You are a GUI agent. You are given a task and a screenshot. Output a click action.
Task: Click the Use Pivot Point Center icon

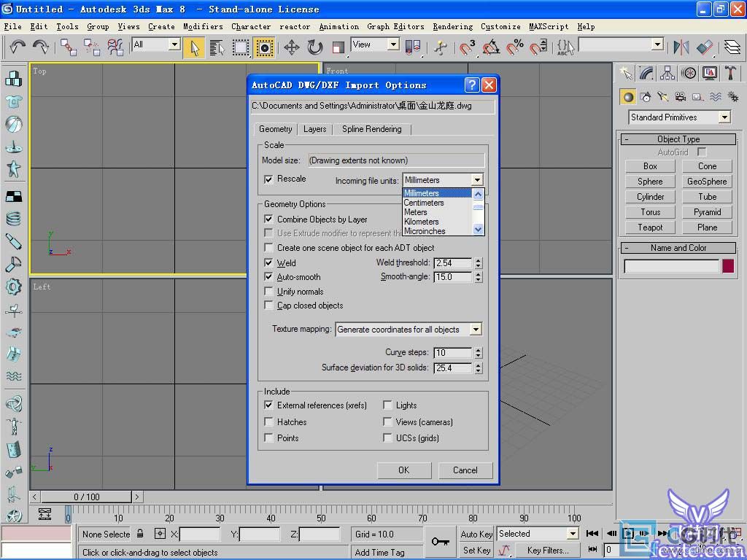[x=413, y=47]
